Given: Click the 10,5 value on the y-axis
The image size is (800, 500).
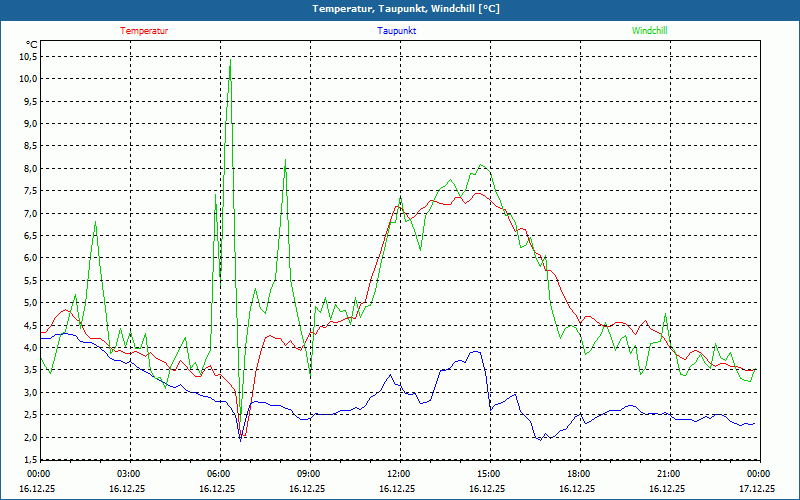Looking at the screenshot, I should [x=27, y=56].
